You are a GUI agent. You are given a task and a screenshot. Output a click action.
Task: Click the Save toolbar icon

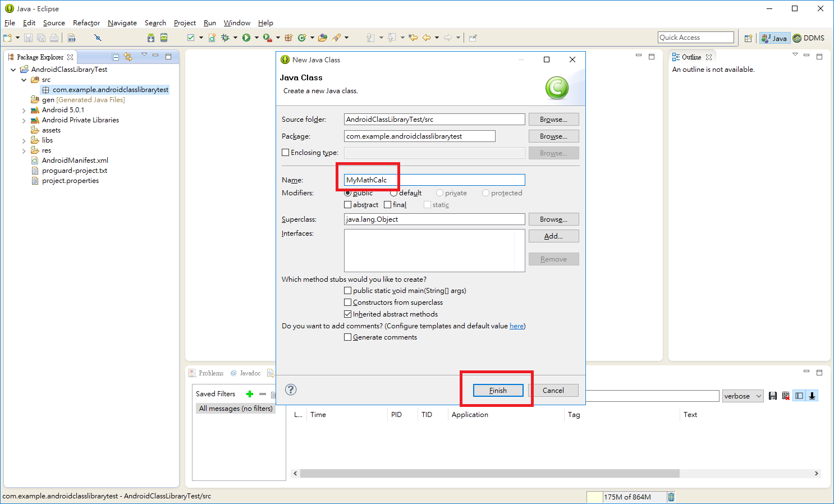click(x=28, y=38)
